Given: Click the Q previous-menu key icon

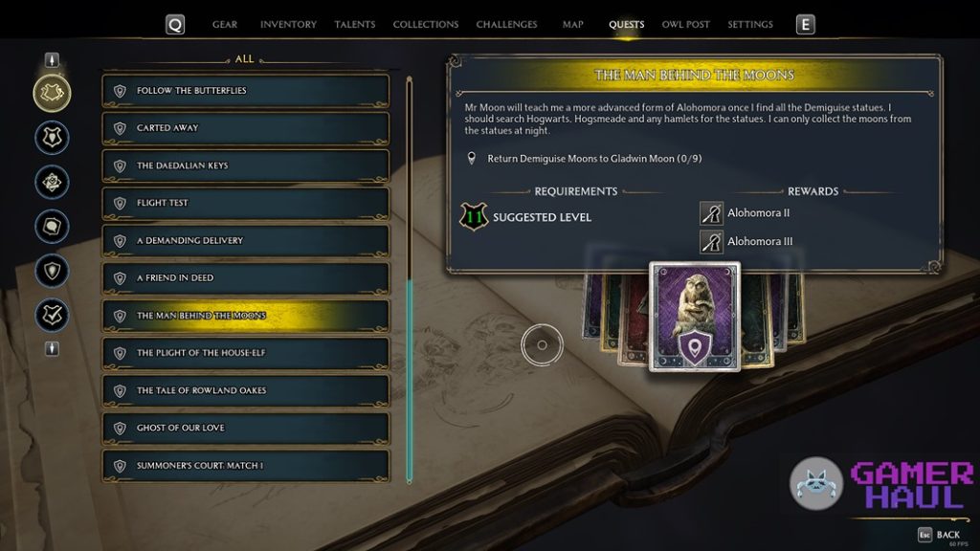Looking at the screenshot, I should click(x=175, y=24).
